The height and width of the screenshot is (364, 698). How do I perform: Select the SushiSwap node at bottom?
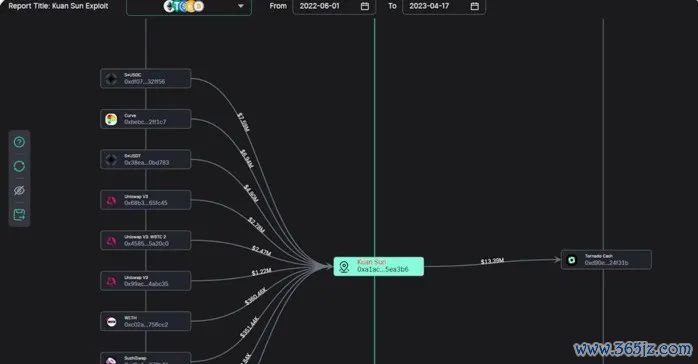pyautogui.click(x=146, y=359)
